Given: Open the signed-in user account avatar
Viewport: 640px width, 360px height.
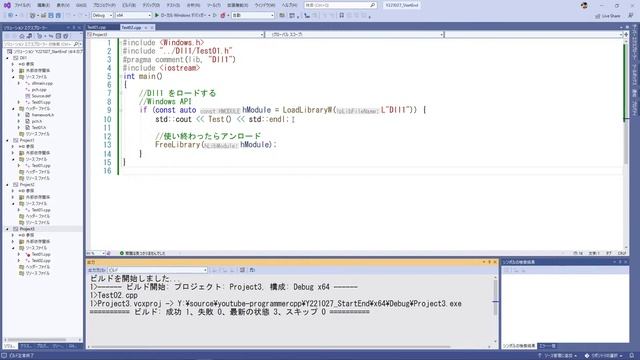Looking at the screenshot, I should (584, 5).
